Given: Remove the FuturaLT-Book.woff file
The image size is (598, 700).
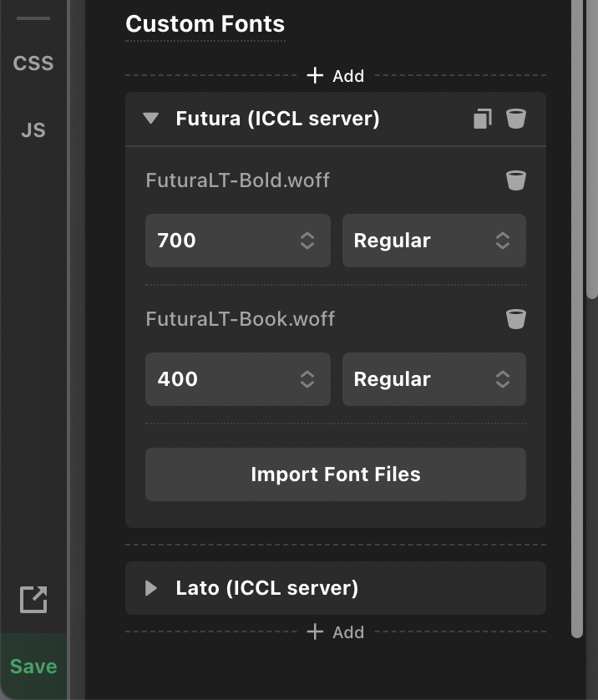Looking at the screenshot, I should 516,319.
